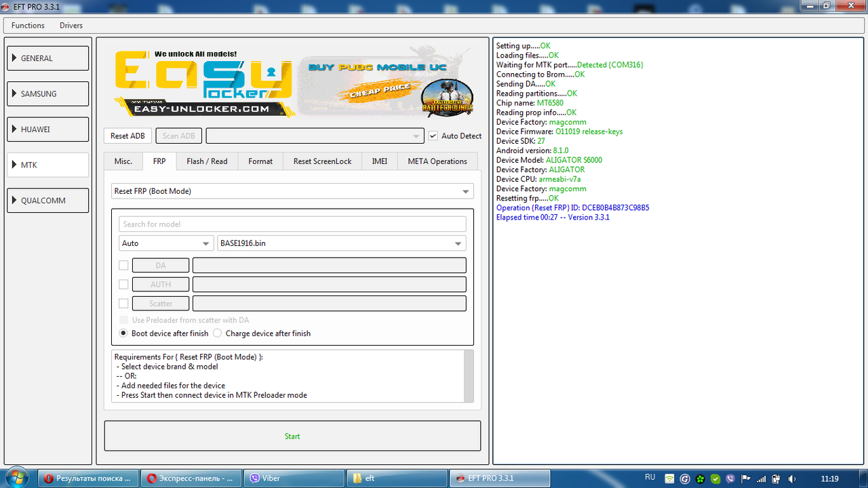Click the Scatter browse button
868x488 pixels.
pyautogui.click(x=161, y=303)
